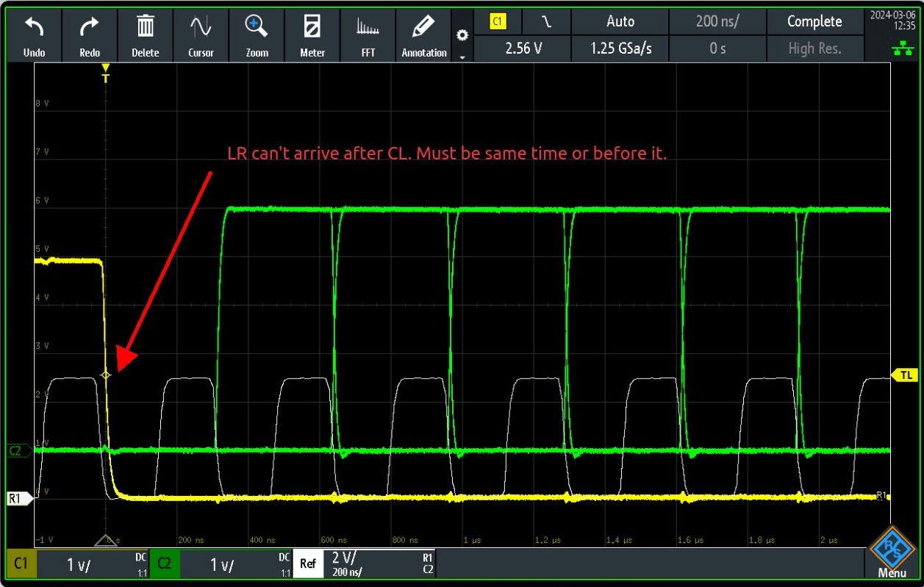The width and height of the screenshot is (924, 587).
Task: Launch the Meter function
Action: (312, 35)
